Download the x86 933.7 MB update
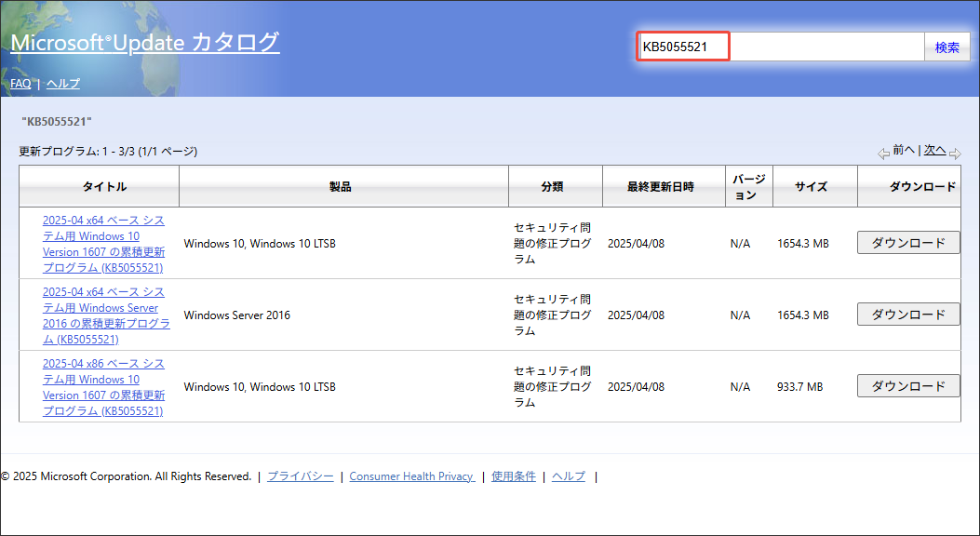This screenshot has height=536, width=980. (x=908, y=386)
